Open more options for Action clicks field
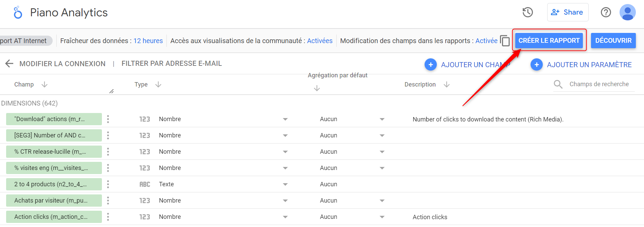 [108, 217]
